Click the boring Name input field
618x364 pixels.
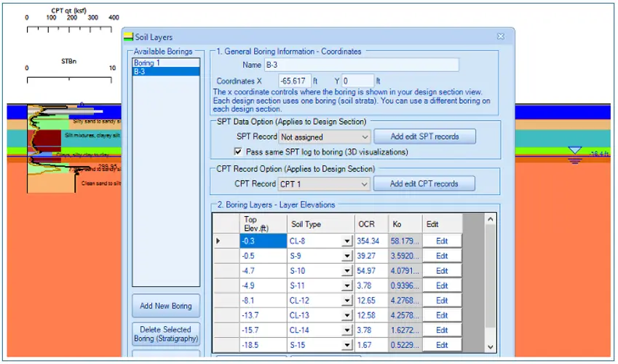coord(362,65)
